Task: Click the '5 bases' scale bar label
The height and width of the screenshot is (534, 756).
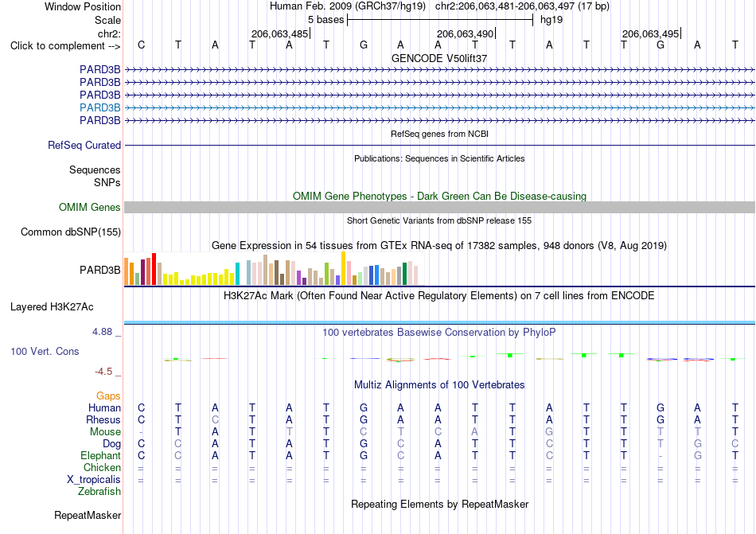Action: tap(326, 20)
